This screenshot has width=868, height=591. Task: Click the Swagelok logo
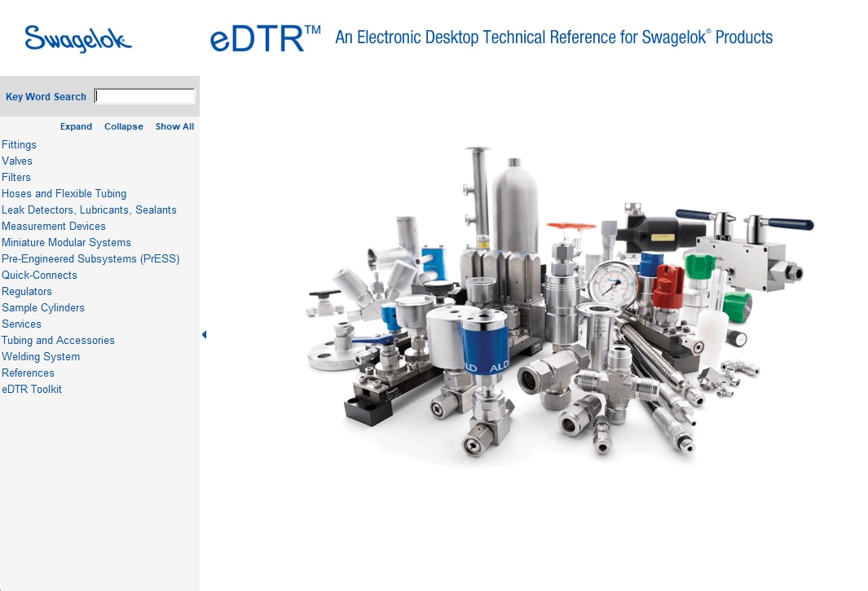pos(78,39)
